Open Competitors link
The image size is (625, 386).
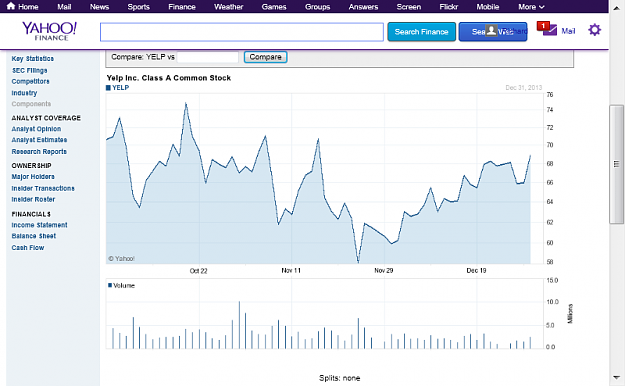31,81
